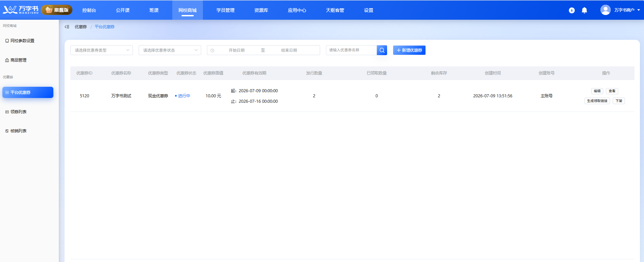The height and width of the screenshot is (262, 644).
Task: Select 平台优惠券 in sidebar
Action: (x=28, y=93)
